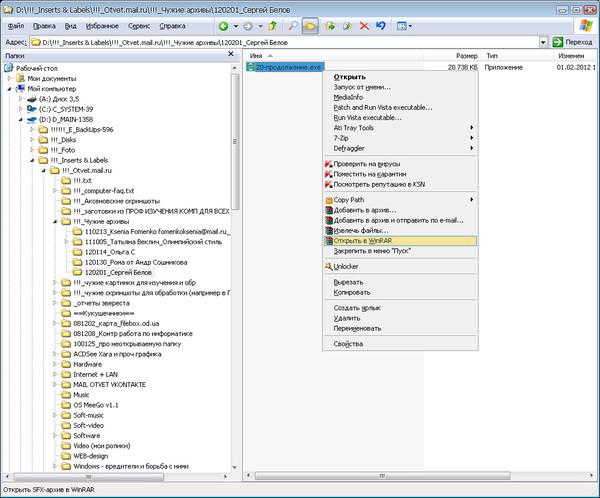Click highlighted Открыть в WinRAR entry
The width and height of the screenshot is (600, 498).
coord(400,241)
